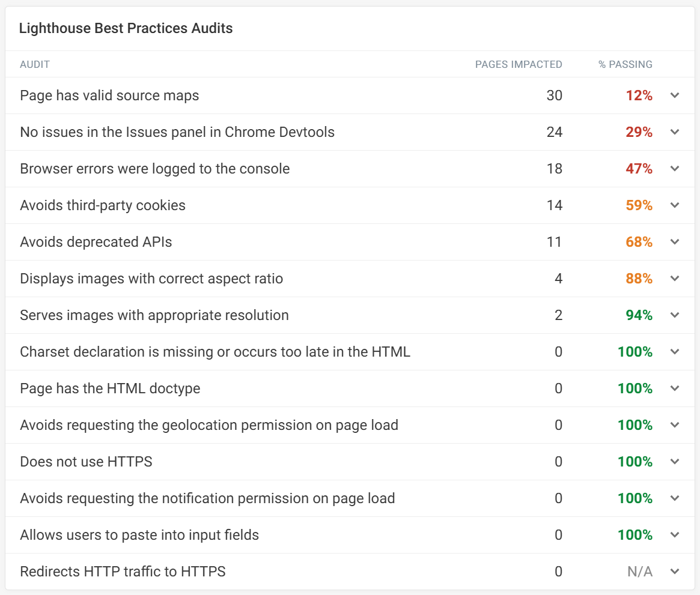Expand chevron for 'No issues in the Issues panel'
Image resolution: width=700 pixels, height=595 pixels.
tap(675, 132)
